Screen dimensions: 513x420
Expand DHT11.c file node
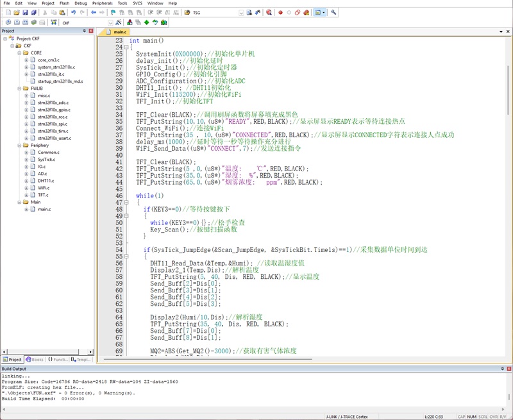[x=26, y=181]
